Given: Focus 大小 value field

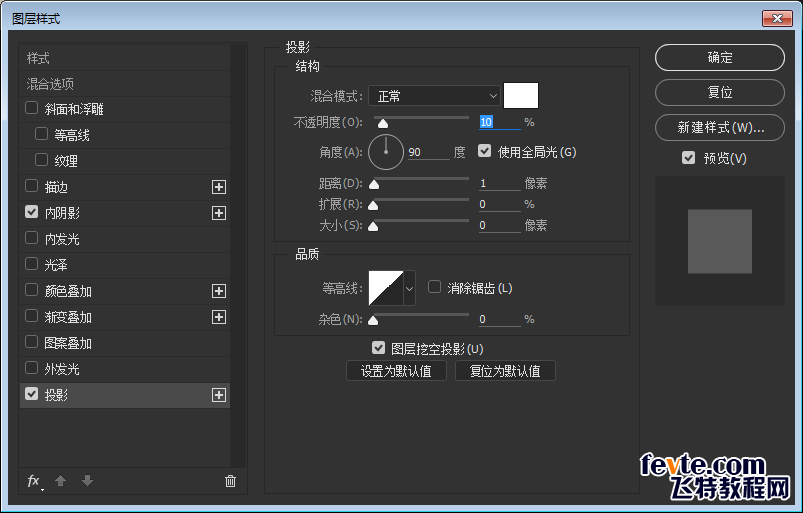Looking at the screenshot, I should 499,225.
